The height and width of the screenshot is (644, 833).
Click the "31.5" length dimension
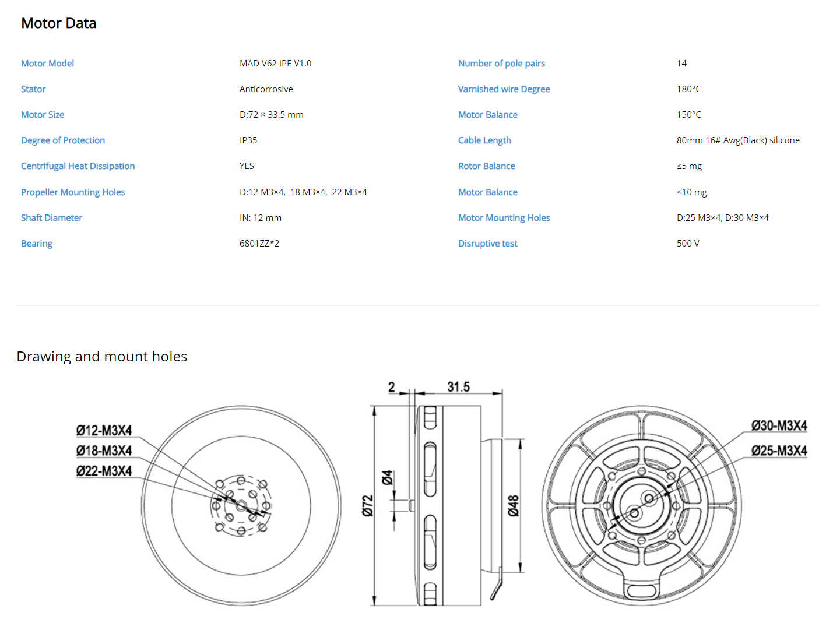point(459,387)
